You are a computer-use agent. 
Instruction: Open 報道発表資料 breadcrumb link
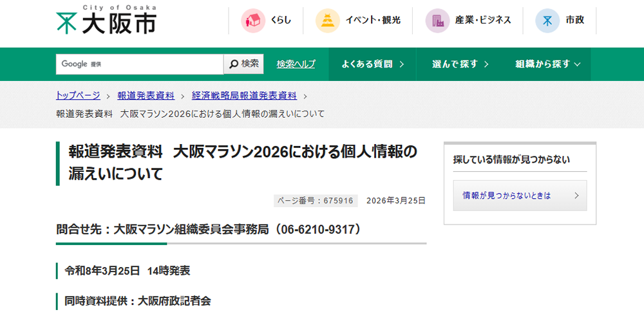(x=146, y=95)
